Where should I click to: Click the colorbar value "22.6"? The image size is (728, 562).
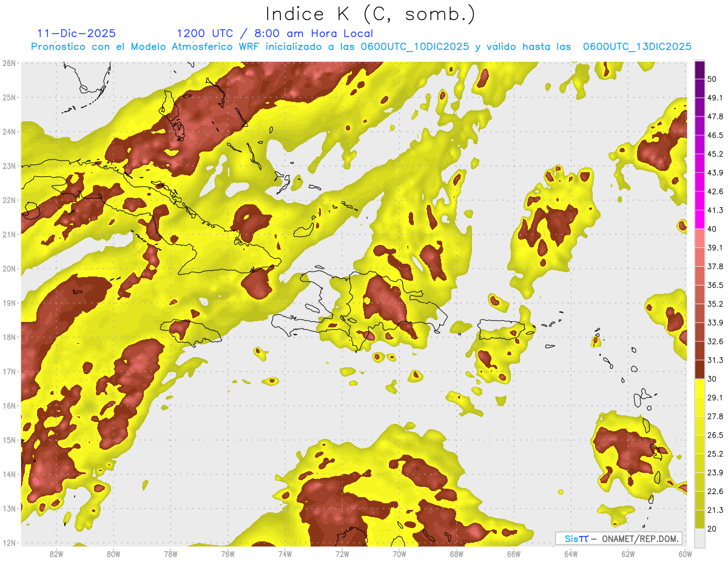(715, 492)
